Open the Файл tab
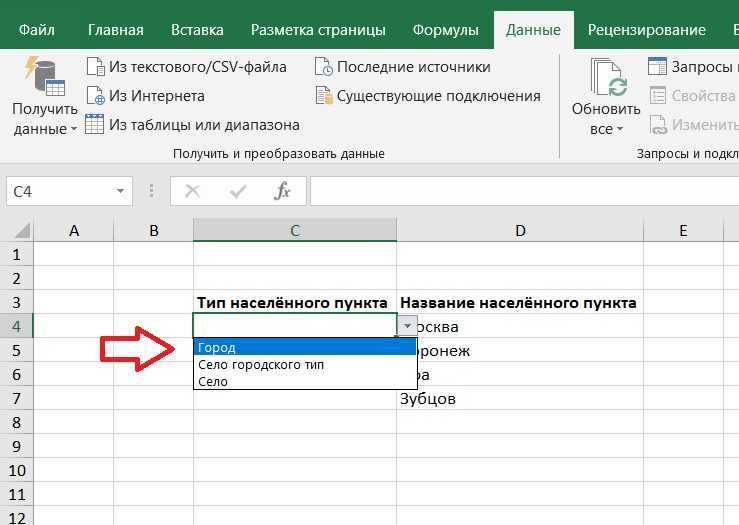 click(37, 30)
